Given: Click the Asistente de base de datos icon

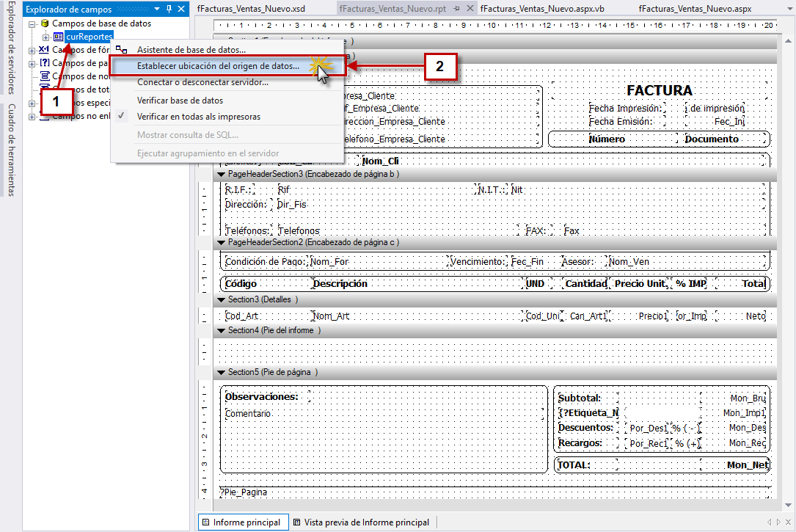Looking at the screenshot, I should (121, 49).
